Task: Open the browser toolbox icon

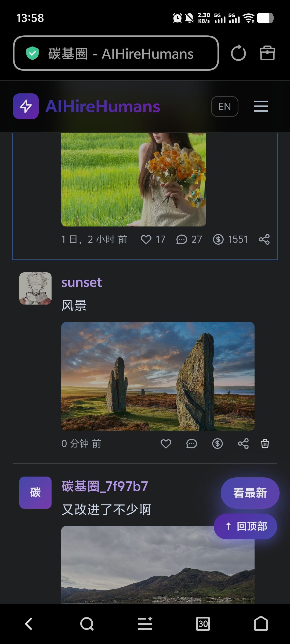Action: (x=267, y=53)
